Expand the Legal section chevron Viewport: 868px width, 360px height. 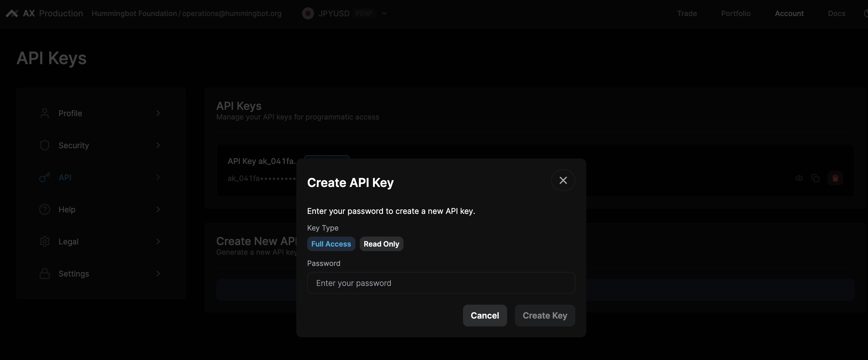pos(158,242)
